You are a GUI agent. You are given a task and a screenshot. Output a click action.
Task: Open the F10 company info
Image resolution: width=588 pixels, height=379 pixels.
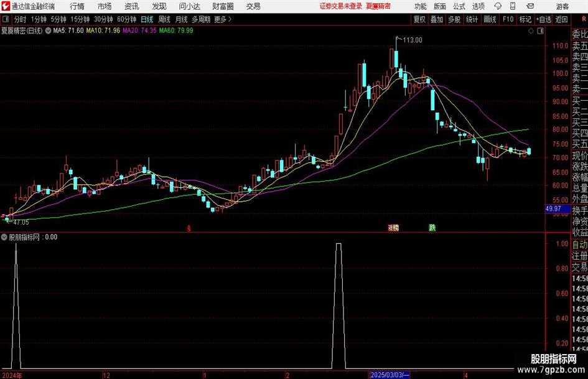coord(508,19)
